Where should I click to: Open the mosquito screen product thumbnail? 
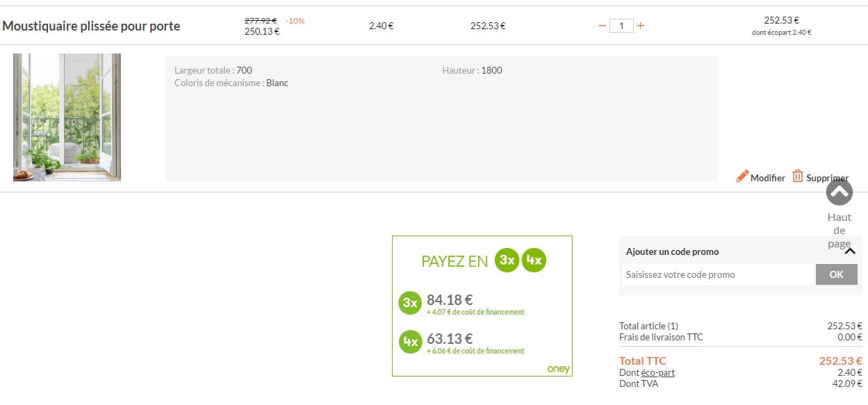point(67,117)
